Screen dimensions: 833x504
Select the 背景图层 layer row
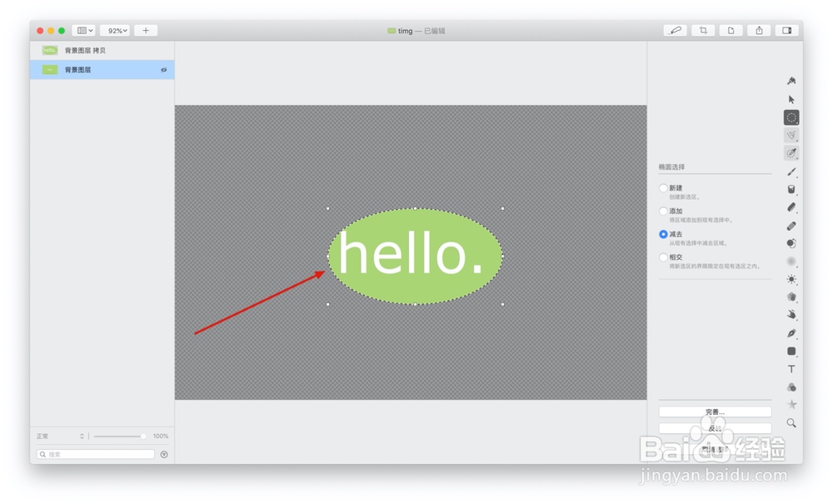(x=102, y=70)
